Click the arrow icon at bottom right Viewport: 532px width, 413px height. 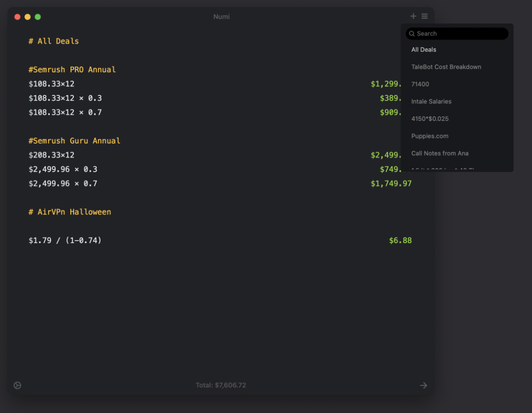tap(423, 385)
